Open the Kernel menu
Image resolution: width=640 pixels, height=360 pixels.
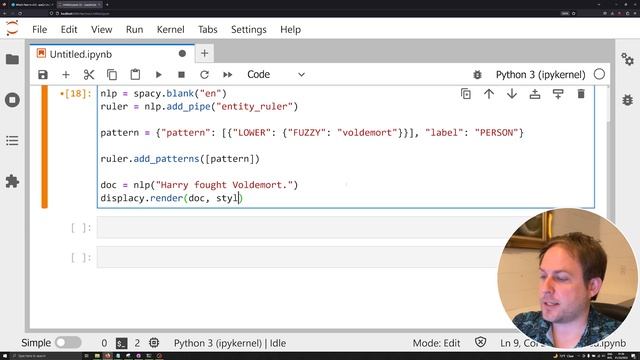(171, 29)
